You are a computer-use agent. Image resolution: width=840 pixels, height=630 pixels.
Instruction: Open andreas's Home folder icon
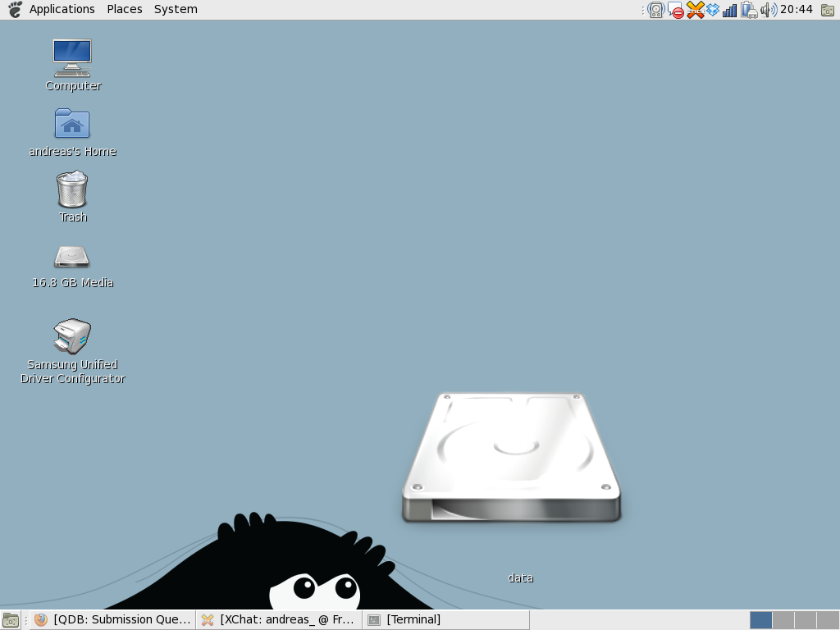pyautogui.click(x=72, y=125)
